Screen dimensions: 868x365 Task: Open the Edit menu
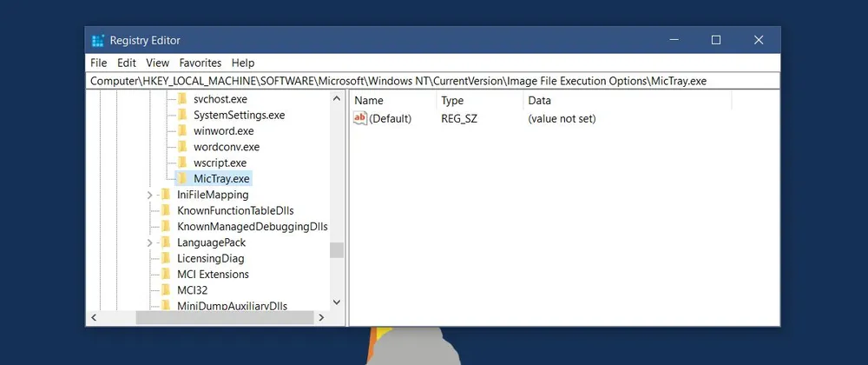(127, 63)
